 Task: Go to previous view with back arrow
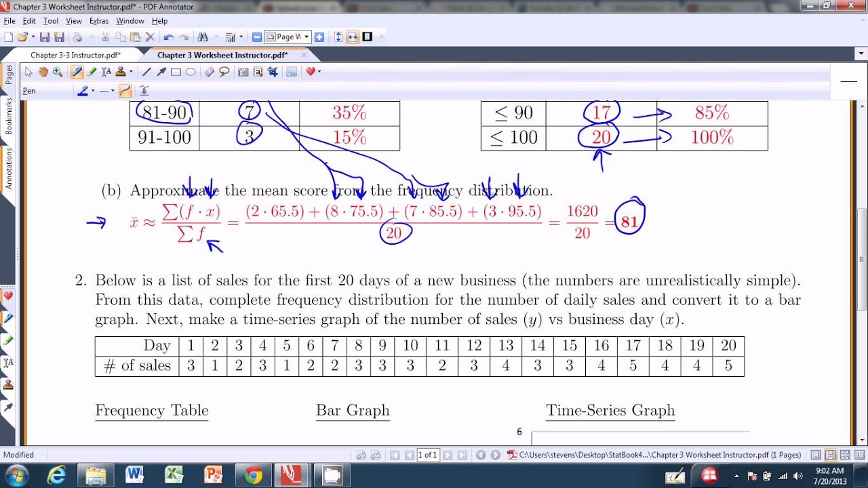[481, 455]
